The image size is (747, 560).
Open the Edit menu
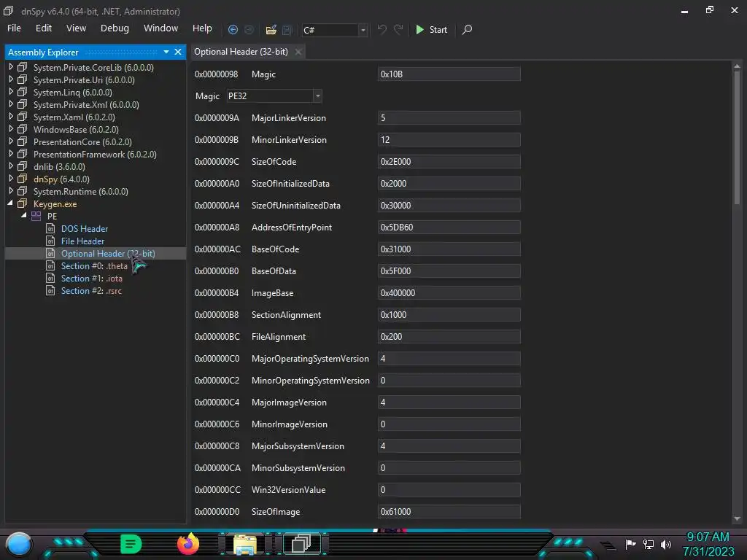44,28
